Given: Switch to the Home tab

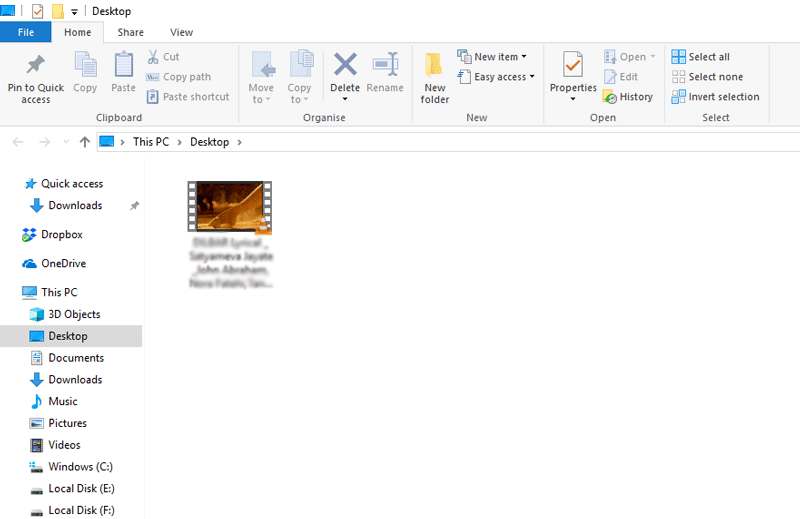Looking at the screenshot, I should coord(78,32).
